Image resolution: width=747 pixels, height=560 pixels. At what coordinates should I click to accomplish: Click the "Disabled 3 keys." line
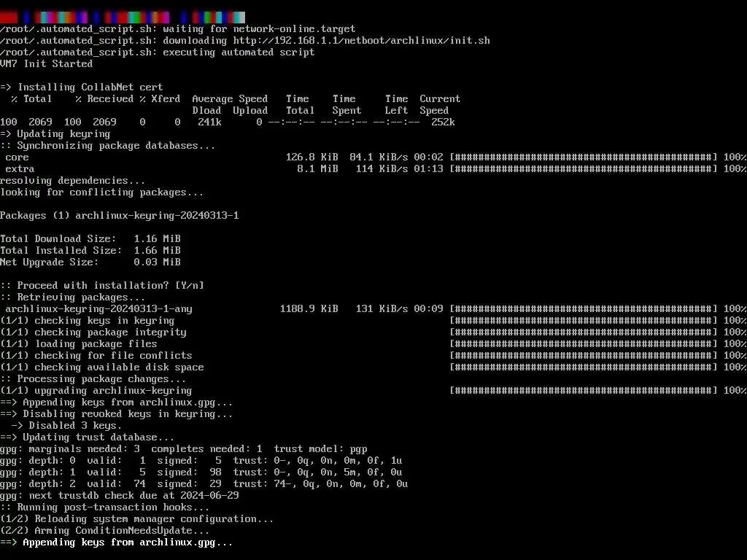coord(66,426)
